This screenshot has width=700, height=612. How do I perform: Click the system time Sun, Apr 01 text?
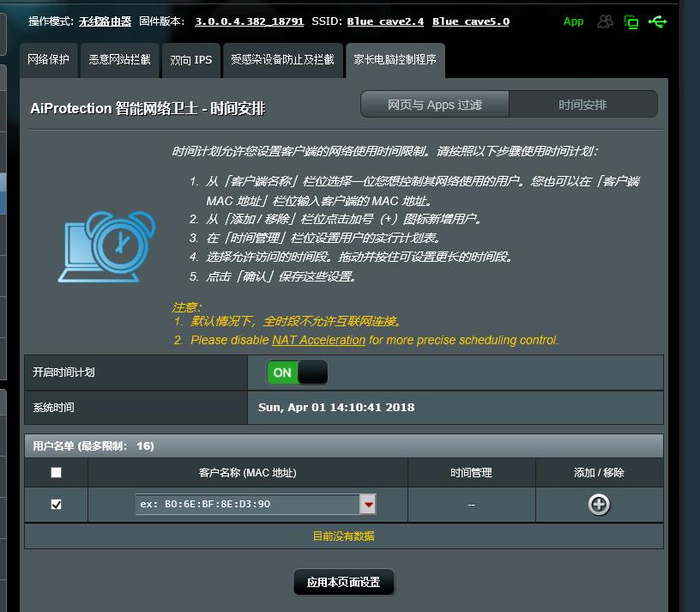point(336,407)
